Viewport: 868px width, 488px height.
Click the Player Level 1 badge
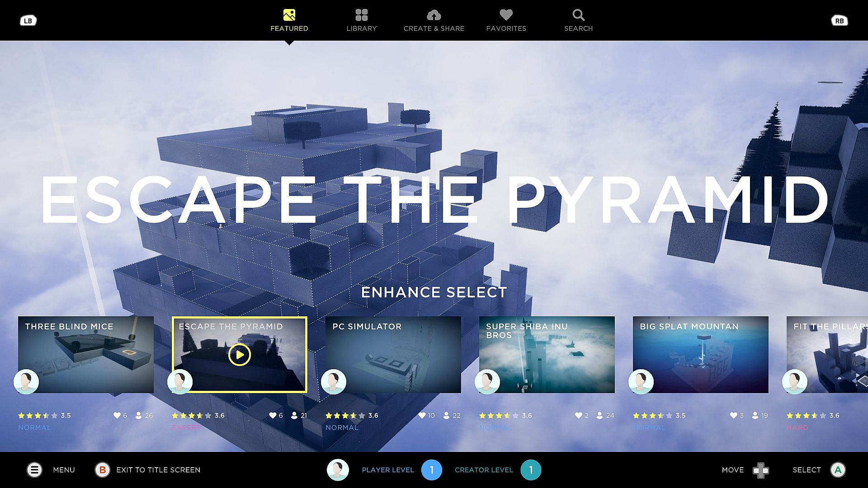click(x=431, y=470)
